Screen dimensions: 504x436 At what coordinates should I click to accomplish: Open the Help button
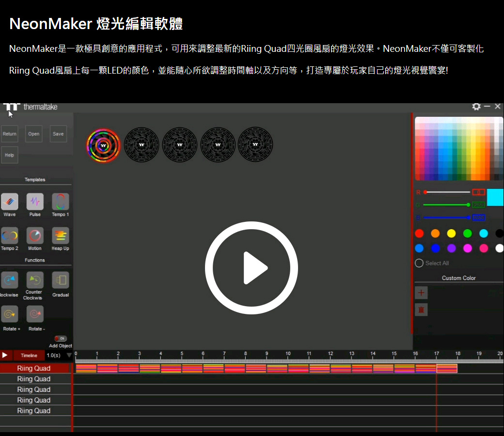tap(10, 155)
